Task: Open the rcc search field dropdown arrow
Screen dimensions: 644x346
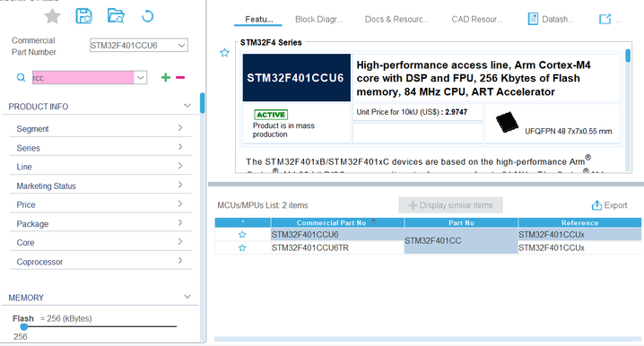Action: point(141,78)
